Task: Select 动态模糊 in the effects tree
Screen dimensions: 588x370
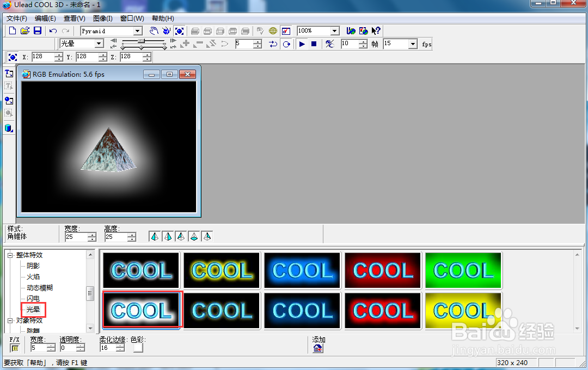Action: click(40, 287)
